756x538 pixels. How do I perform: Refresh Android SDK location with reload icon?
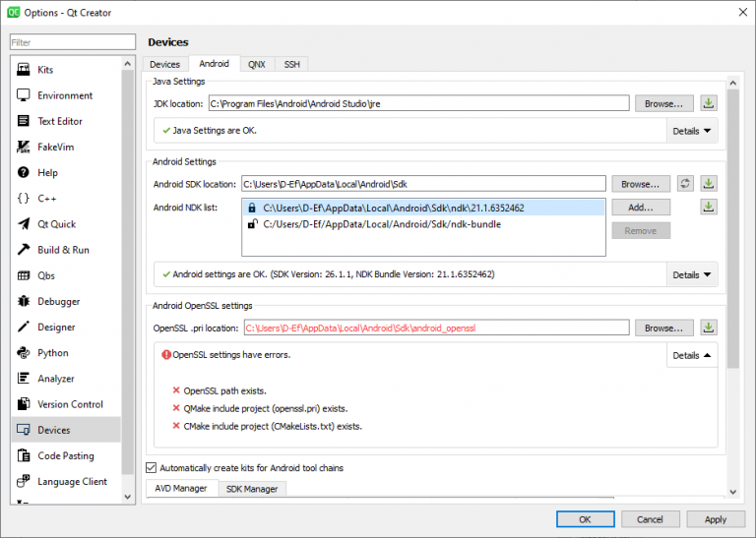pyautogui.click(x=685, y=184)
